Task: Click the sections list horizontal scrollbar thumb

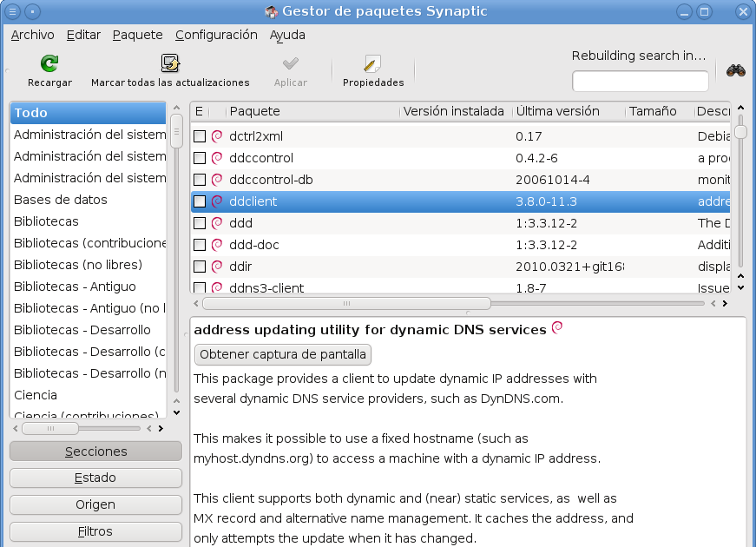Action: [50, 428]
